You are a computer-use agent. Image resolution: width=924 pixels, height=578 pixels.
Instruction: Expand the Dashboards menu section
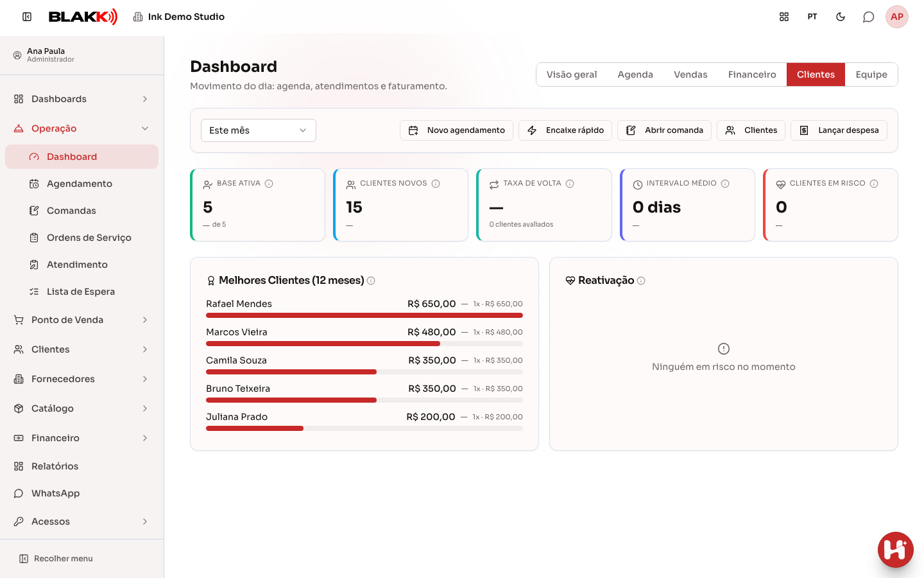[81, 99]
